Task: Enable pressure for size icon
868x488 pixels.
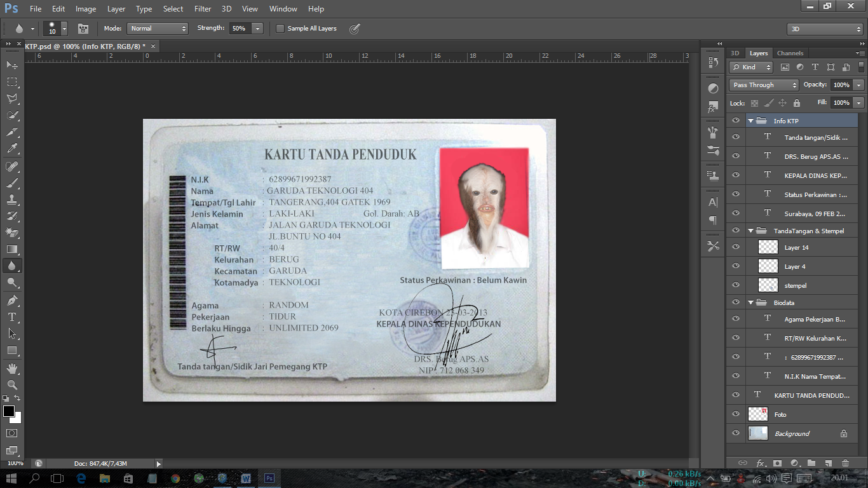Action: [355, 29]
